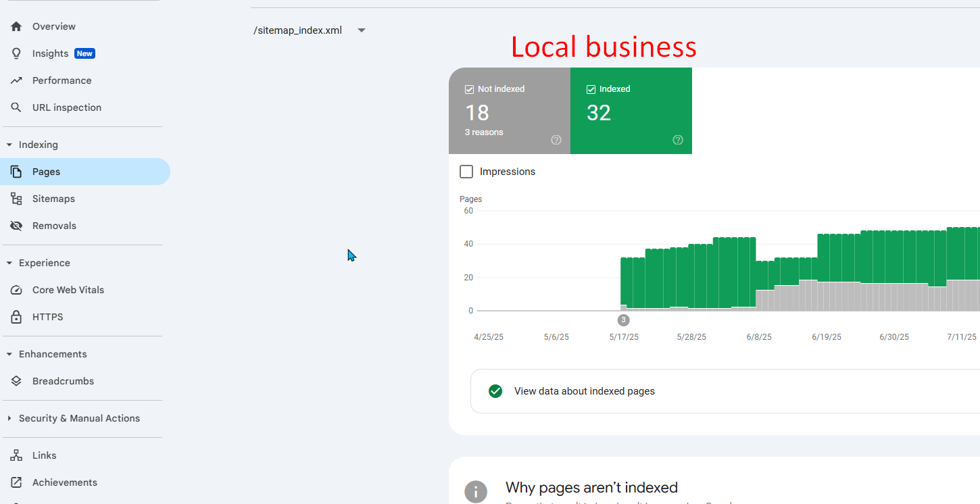Click info icon beside Why pages aren't indexed
This screenshot has height=504, width=980.
[x=476, y=492]
